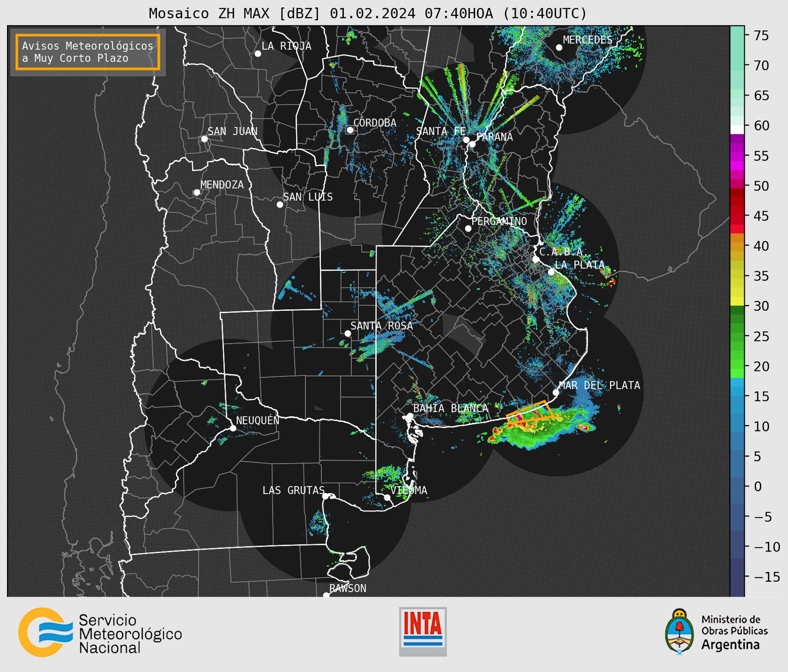788x672 pixels.
Task: Click the -15 dBZ label on color scale
Action: pyautogui.click(x=767, y=577)
